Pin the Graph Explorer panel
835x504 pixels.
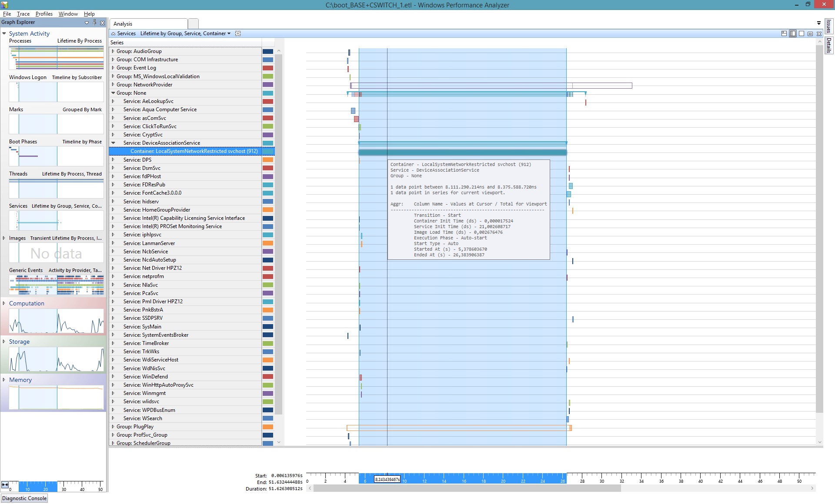click(x=94, y=22)
